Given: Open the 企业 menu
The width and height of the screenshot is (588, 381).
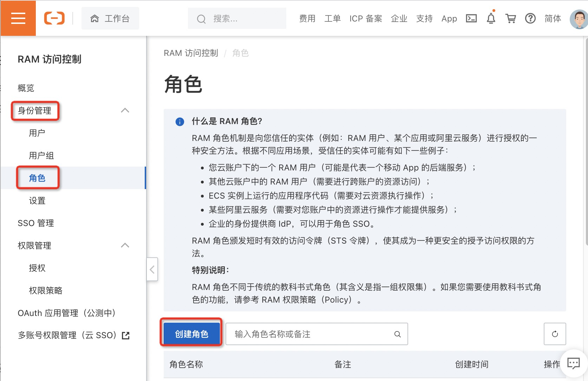Looking at the screenshot, I should tap(399, 18).
